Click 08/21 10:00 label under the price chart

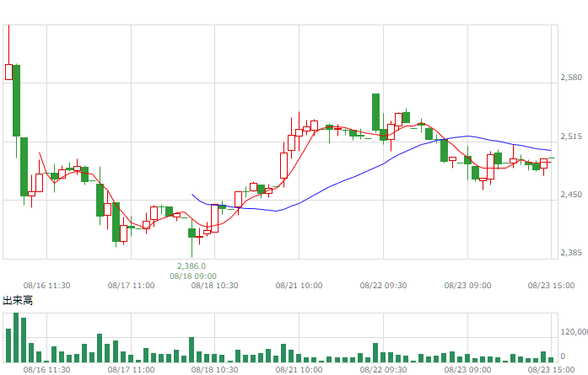[x=299, y=286]
